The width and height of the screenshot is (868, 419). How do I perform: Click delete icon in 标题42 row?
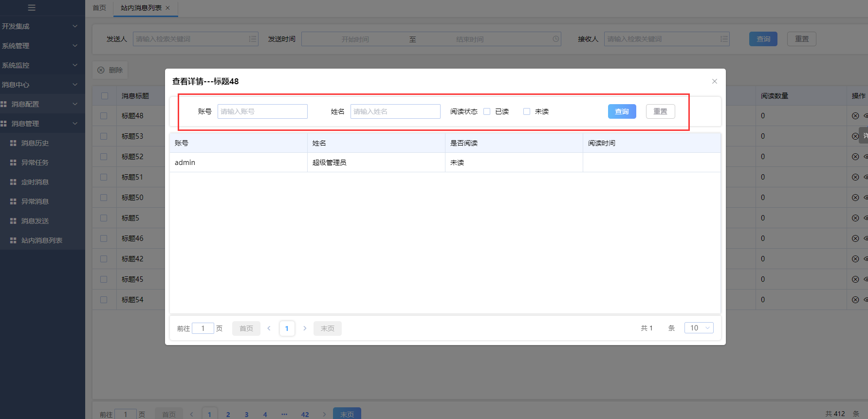pos(855,259)
